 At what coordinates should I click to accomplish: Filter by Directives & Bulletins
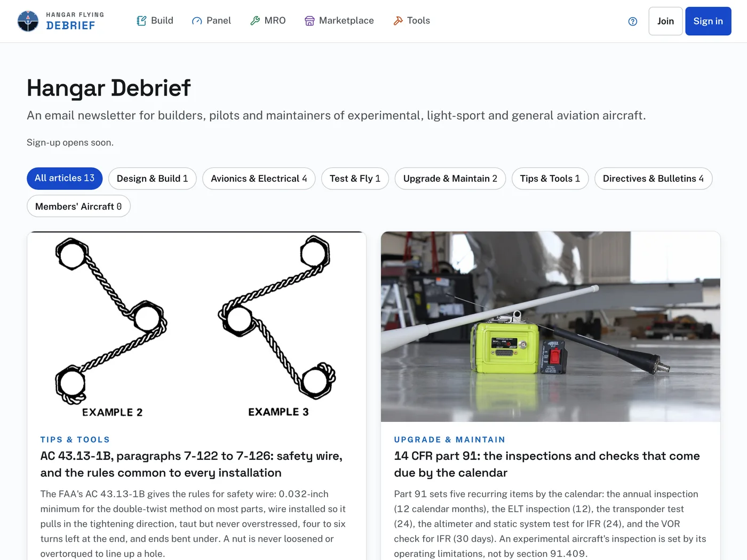click(x=653, y=179)
